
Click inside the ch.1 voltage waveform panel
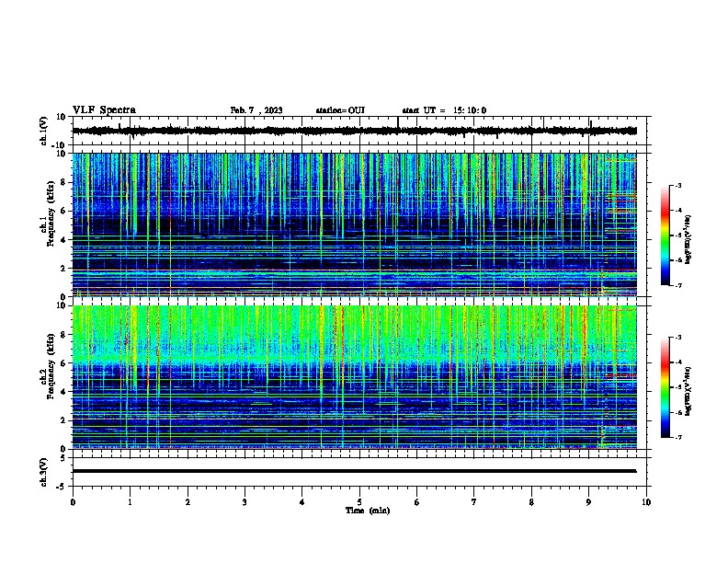(359, 131)
